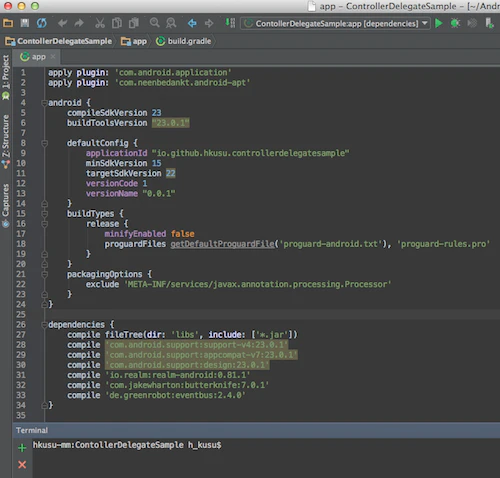Collapse the dependencies block fold marker
This screenshot has width=500, height=478.
click(x=44, y=325)
